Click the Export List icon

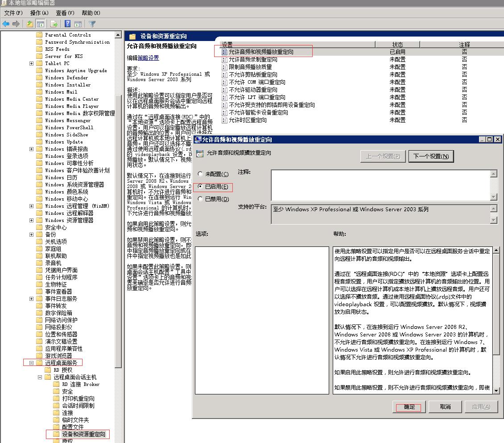[54, 24]
